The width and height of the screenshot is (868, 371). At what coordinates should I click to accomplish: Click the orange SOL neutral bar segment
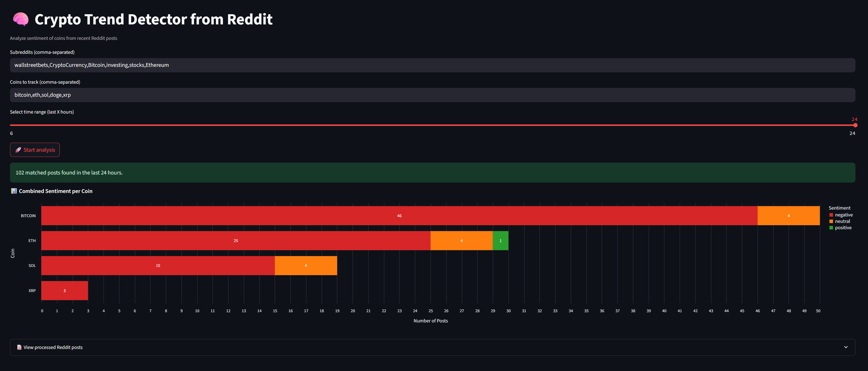[306, 266]
